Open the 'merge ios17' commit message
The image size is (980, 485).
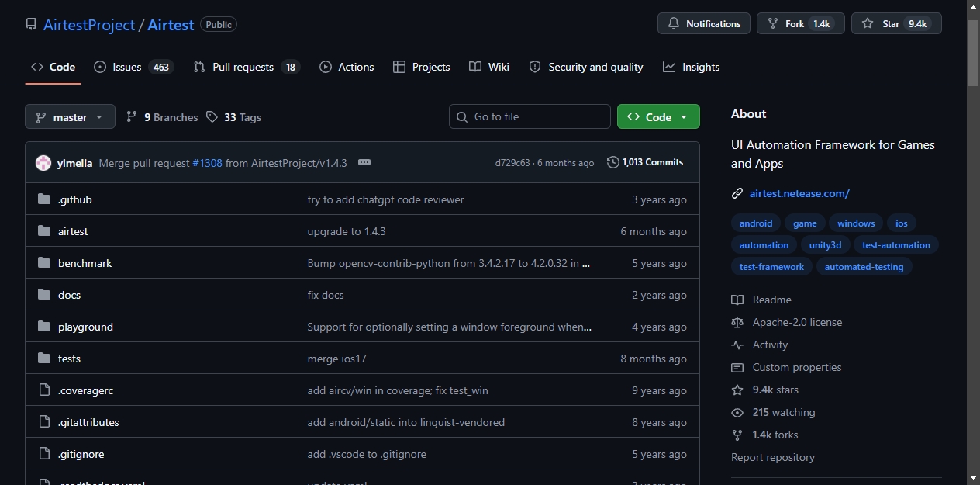point(336,359)
